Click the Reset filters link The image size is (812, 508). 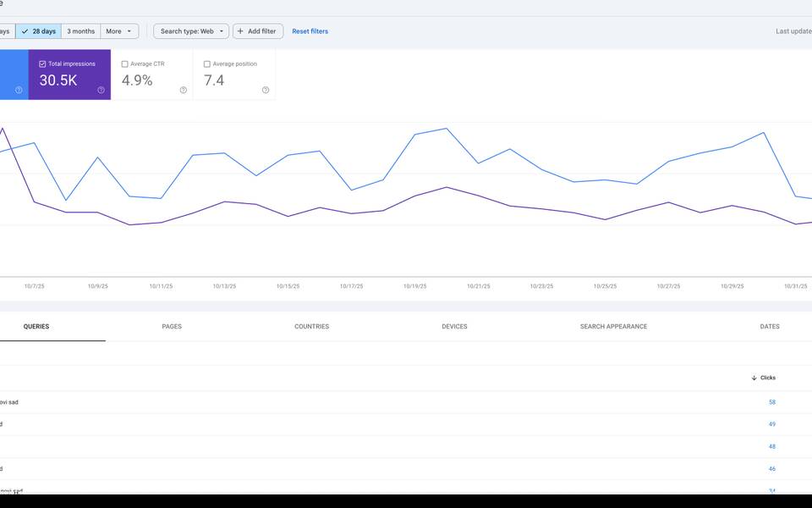310,31
